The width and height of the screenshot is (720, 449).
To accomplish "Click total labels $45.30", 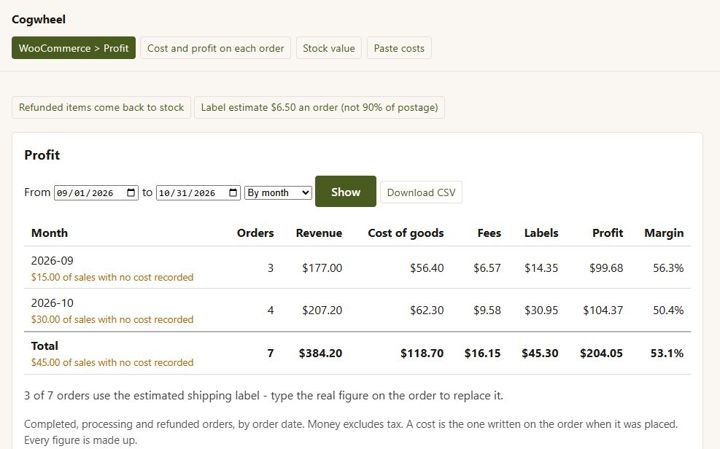I will pos(540,353).
